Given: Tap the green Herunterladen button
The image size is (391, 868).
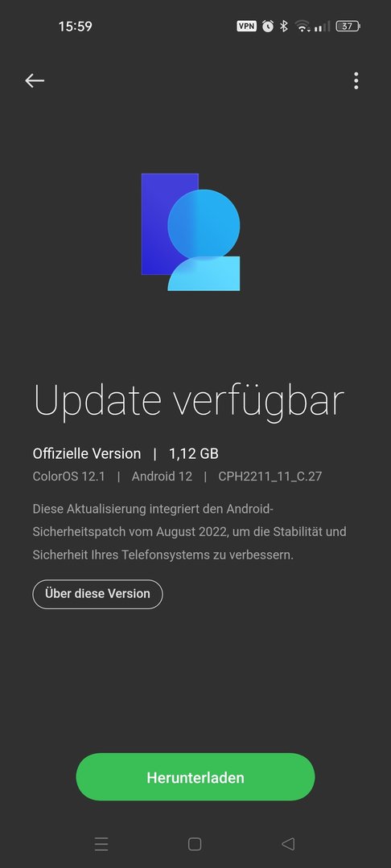Looking at the screenshot, I should coord(195,776).
